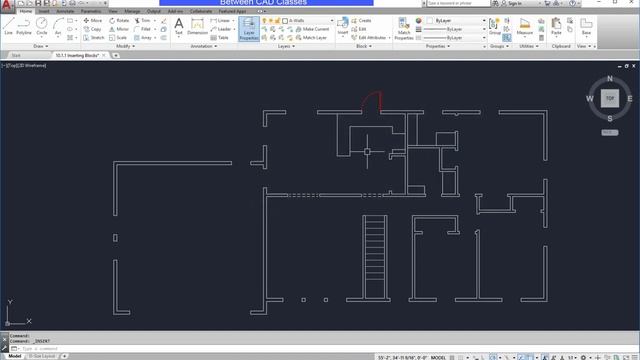
Task: Switch to the Start file tab
Action: [16, 55]
